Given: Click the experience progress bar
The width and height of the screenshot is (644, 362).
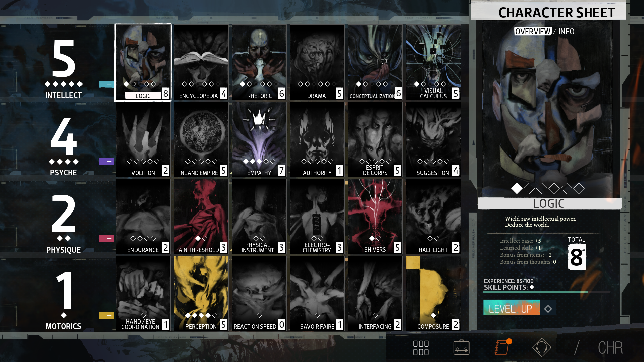Looking at the screenshot, I should (546, 292).
